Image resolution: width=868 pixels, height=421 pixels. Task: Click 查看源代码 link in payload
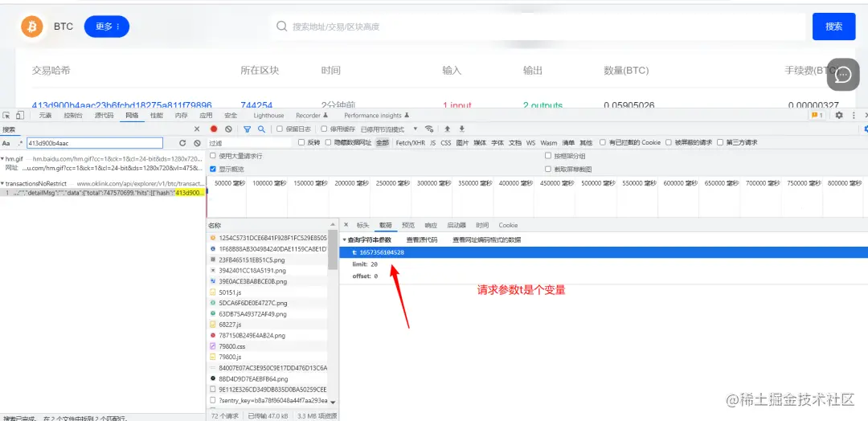tap(422, 240)
